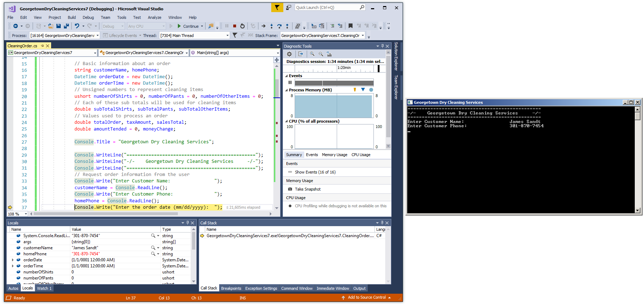This screenshot has height=304, width=644.
Task: Click the Save floppy disk icon
Action: (x=59, y=26)
